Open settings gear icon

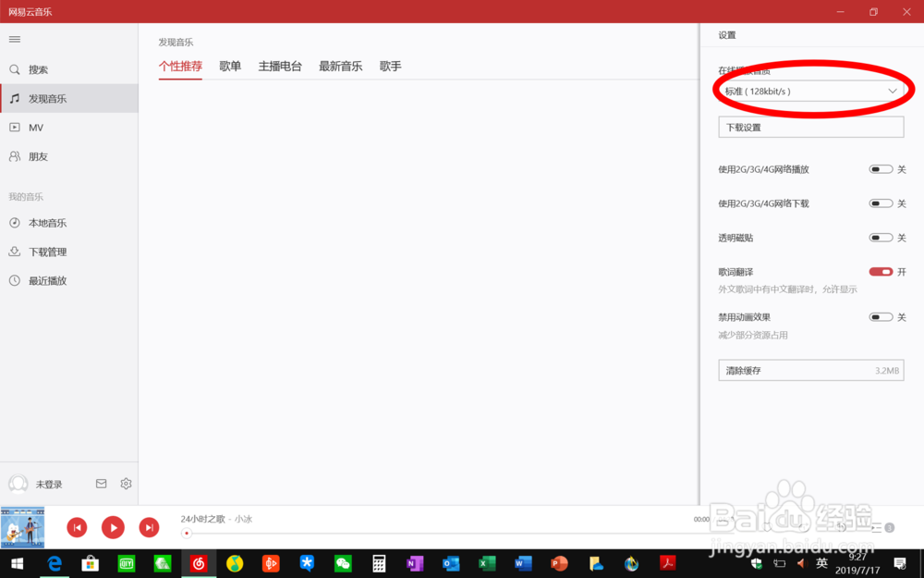point(126,484)
